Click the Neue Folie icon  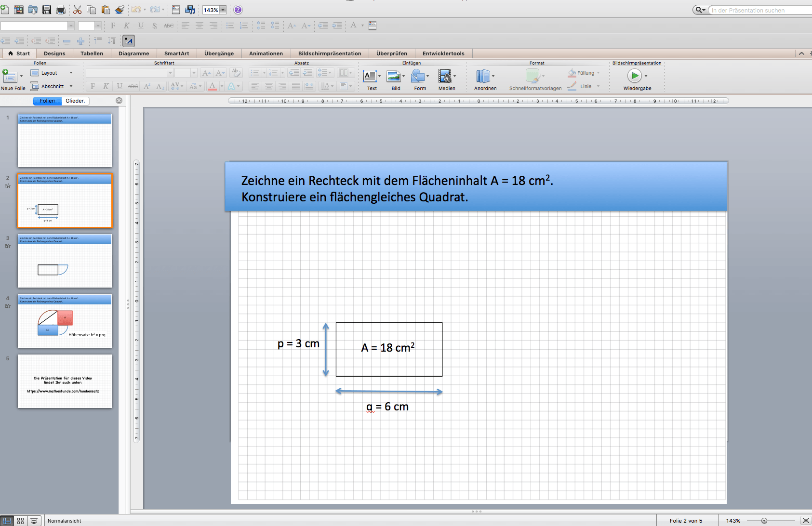point(10,76)
